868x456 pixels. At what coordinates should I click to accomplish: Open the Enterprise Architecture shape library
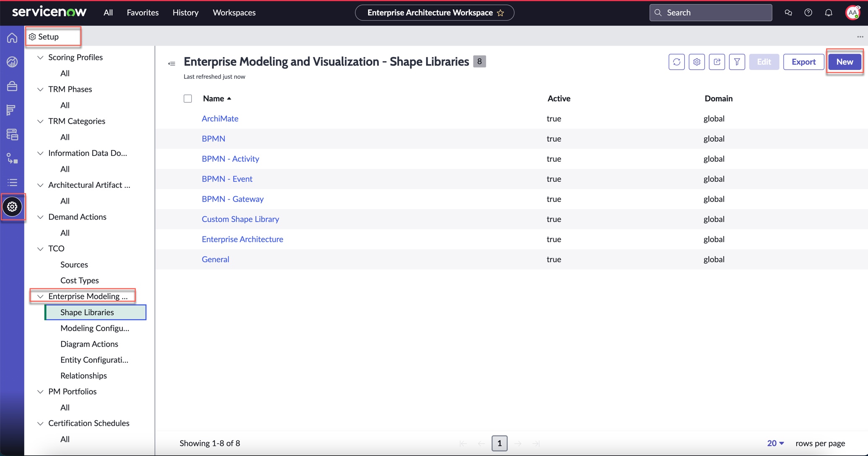(x=242, y=239)
